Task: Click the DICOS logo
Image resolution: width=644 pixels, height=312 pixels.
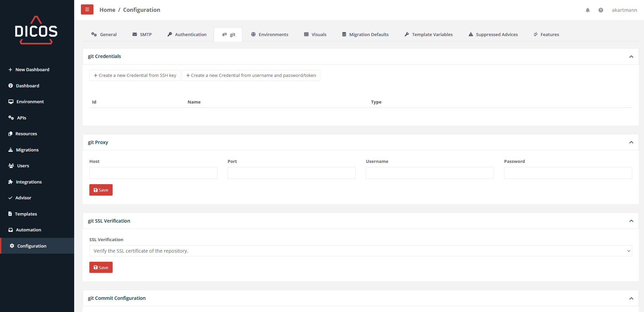Action: pos(36,30)
